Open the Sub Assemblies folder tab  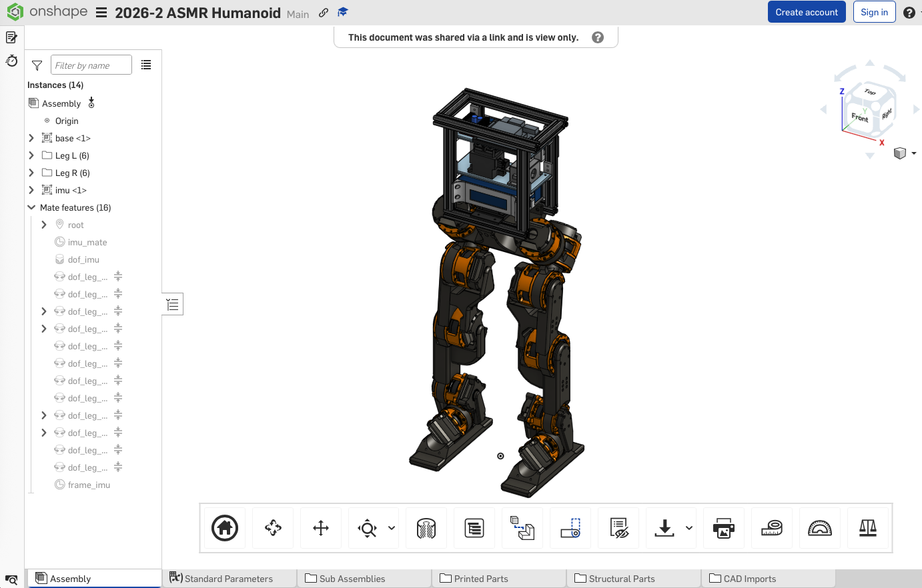(365, 579)
